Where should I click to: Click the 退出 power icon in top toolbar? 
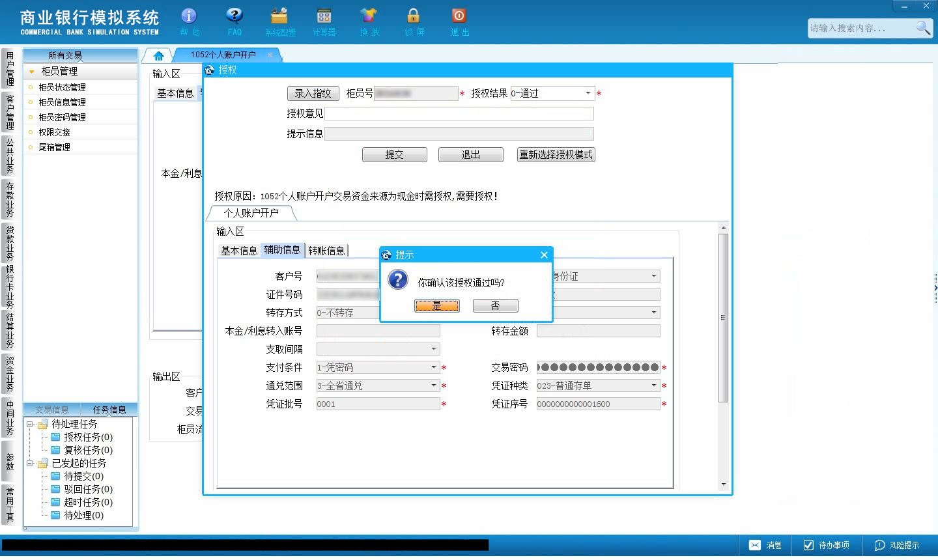459,21
